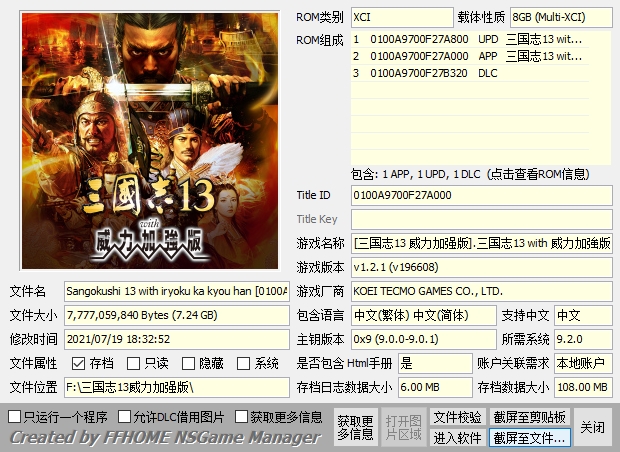Click the Title ID field
Image resolution: width=620 pixels, height=452 pixels.
482,195
